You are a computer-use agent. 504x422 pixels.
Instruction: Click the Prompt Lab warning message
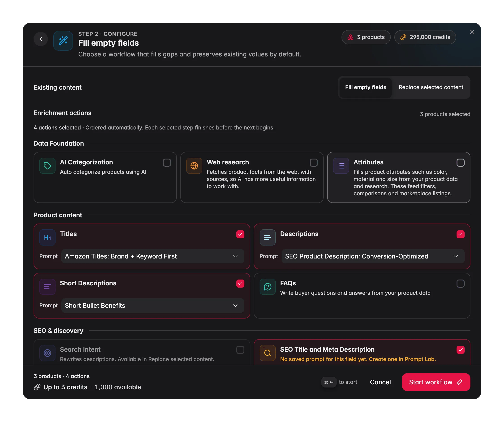pyautogui.click(x=358, y=359)
